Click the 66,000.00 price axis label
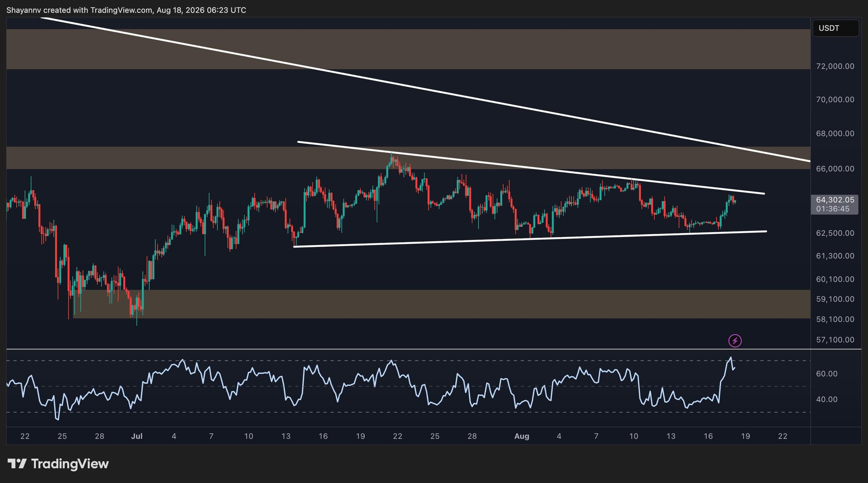 tap(835, 169)
